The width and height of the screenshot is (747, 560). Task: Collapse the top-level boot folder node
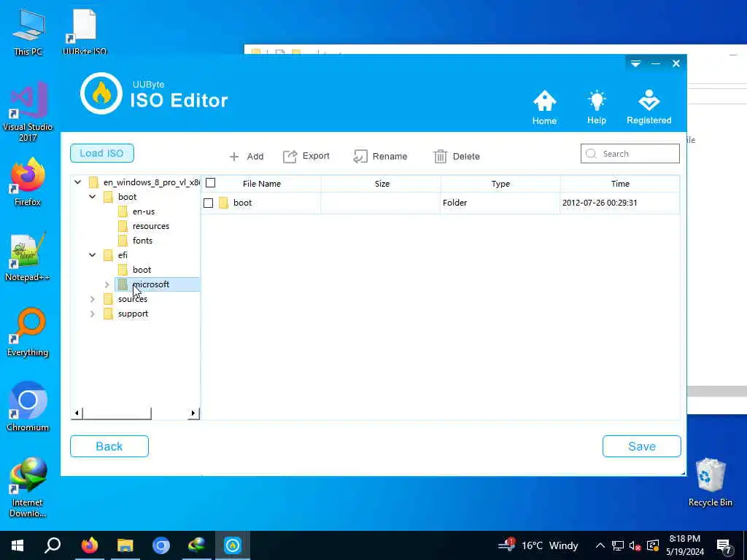tap(93, 197)
